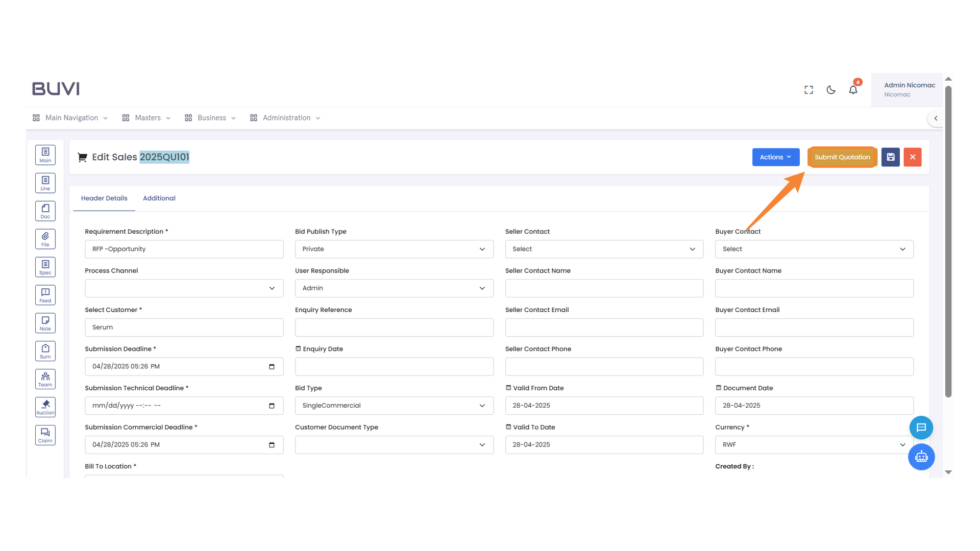Open the notifications bell
Screen dimensions: 980x551
pos(853,89)
